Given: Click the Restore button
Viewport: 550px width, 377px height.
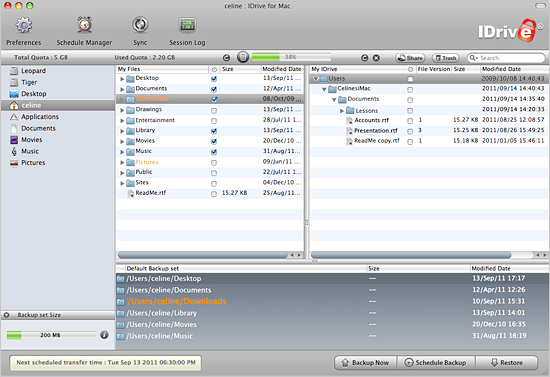Looking at the screenshot, I should coord(507,363).
